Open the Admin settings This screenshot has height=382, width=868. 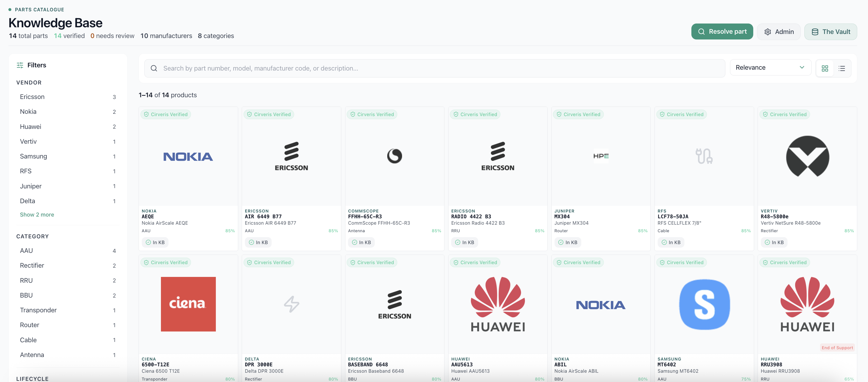click(x=778, y=32)
